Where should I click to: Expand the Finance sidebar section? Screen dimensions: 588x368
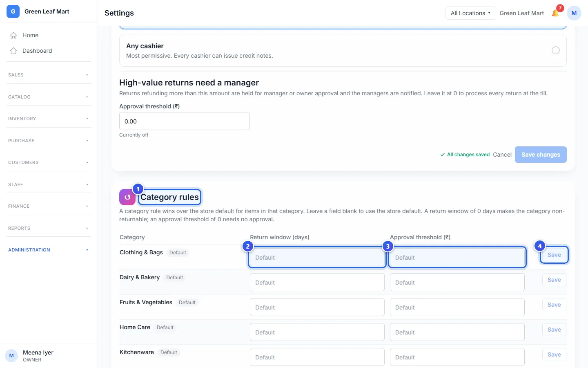point(49,206)
